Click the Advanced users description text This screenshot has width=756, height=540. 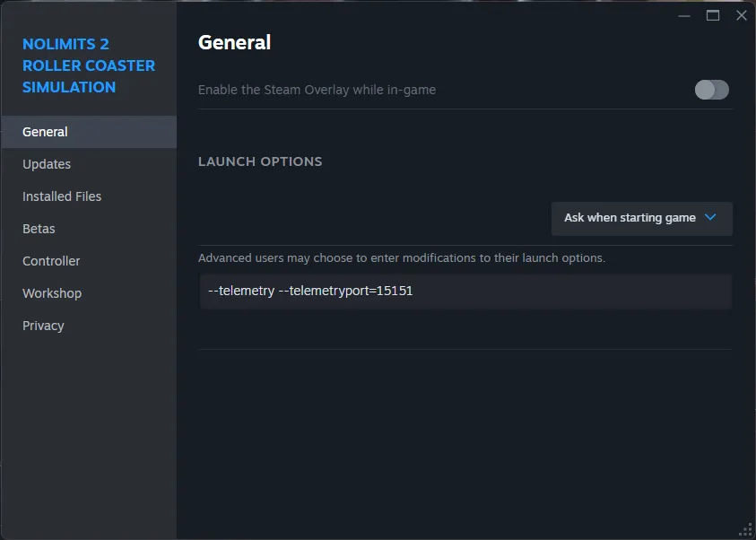pos(402,258)
